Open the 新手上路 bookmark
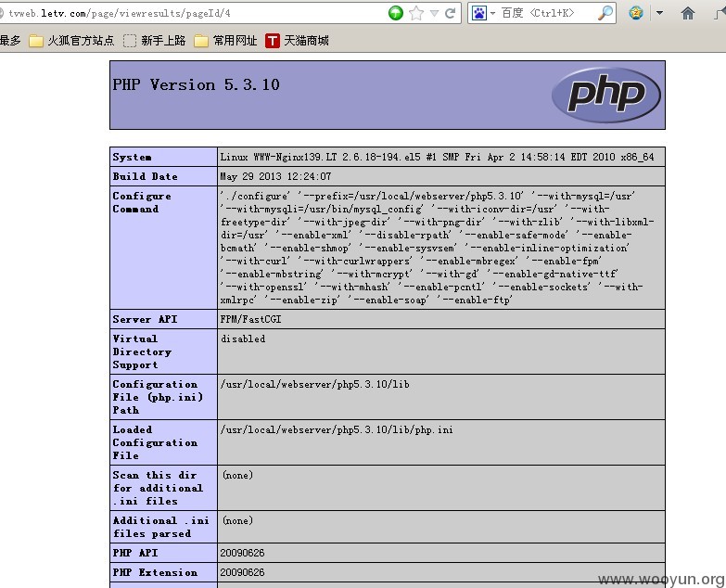 click(154, 41)
